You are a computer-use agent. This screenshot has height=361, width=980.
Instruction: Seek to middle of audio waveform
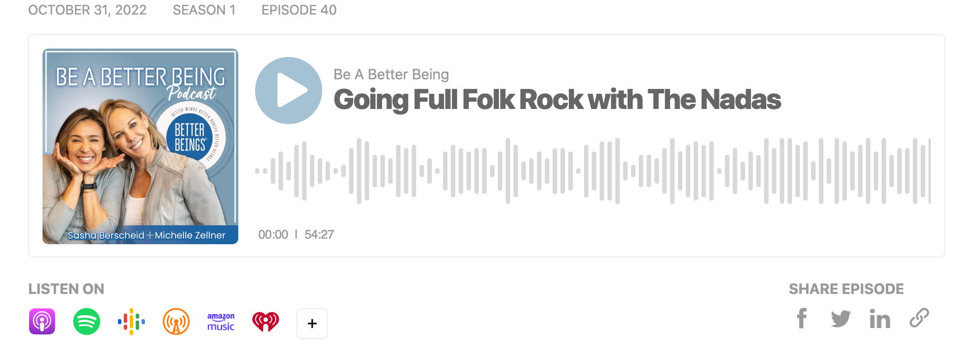click(593, 171)
